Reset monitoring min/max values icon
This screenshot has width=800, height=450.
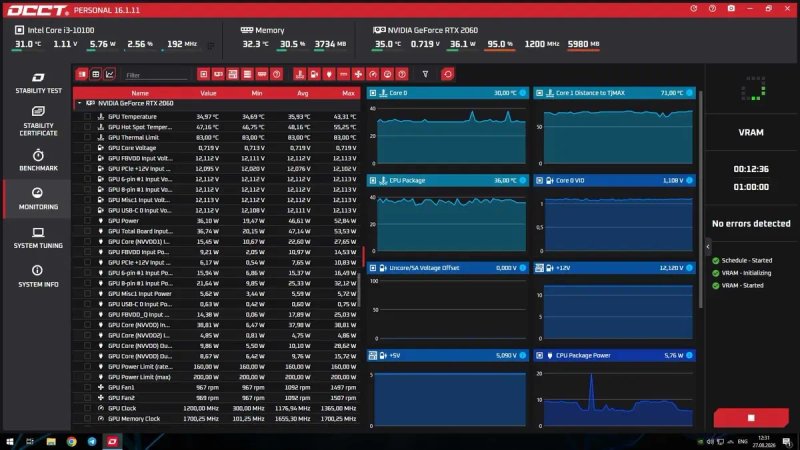447,74
